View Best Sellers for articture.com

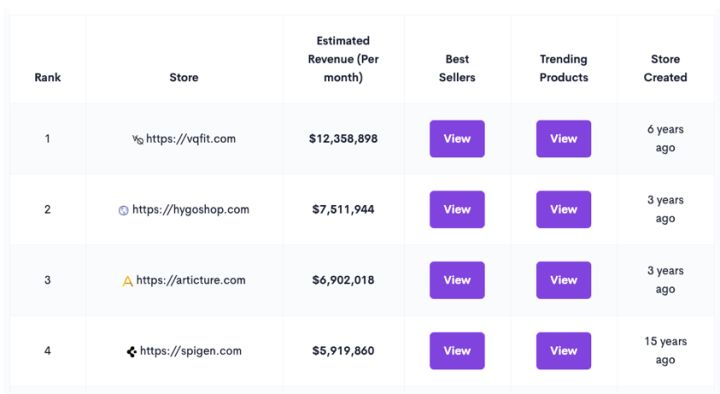tap(457, 280)
